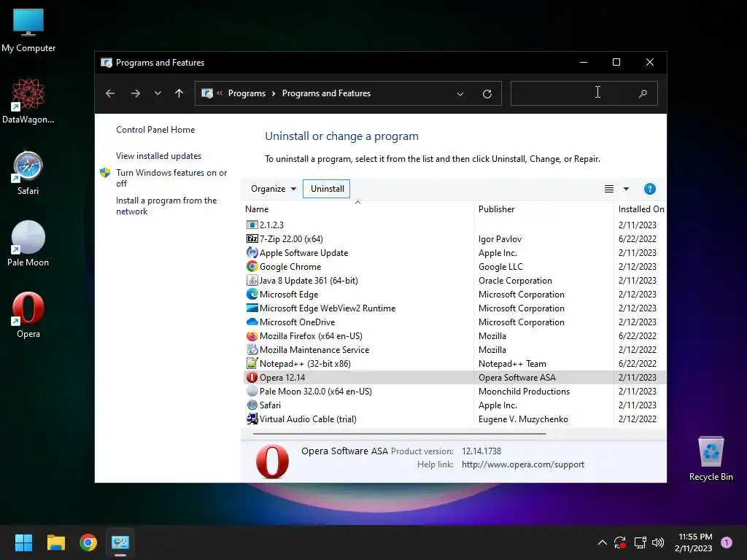Open the recent locations chevron
747x560 pixels.
click(158, 93)
